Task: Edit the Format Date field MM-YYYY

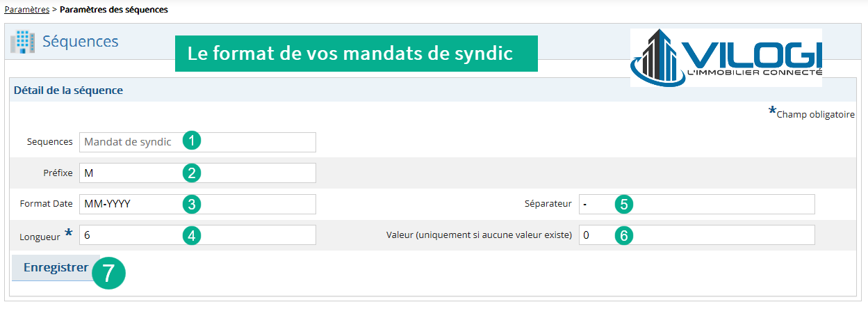Action: pyautogui.click(x=197, y=204)
